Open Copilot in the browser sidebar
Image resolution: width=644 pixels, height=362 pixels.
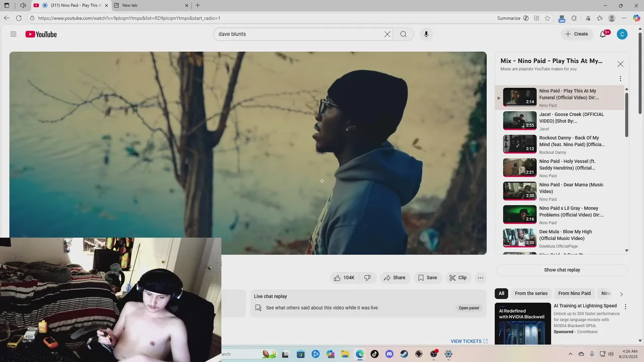636,18
